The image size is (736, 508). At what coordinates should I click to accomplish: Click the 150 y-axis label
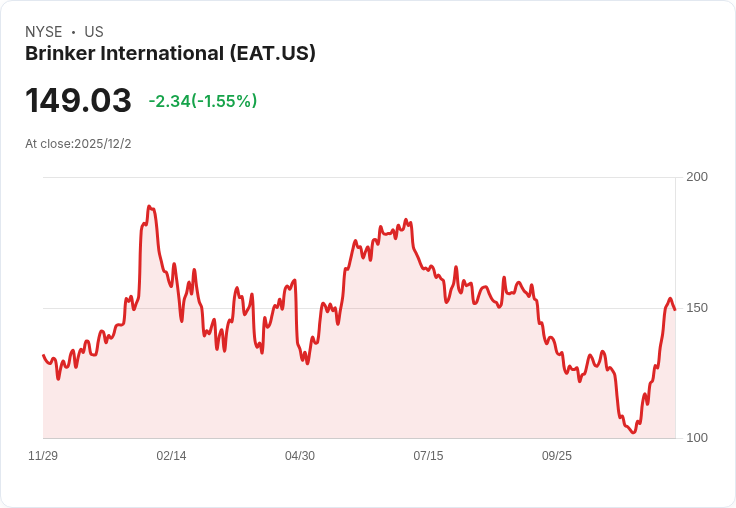(697, 308)
